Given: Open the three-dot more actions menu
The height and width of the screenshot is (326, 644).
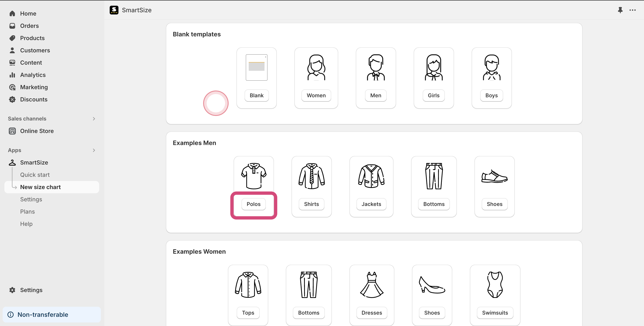Looking at the screenshot, I should point(633,10).
